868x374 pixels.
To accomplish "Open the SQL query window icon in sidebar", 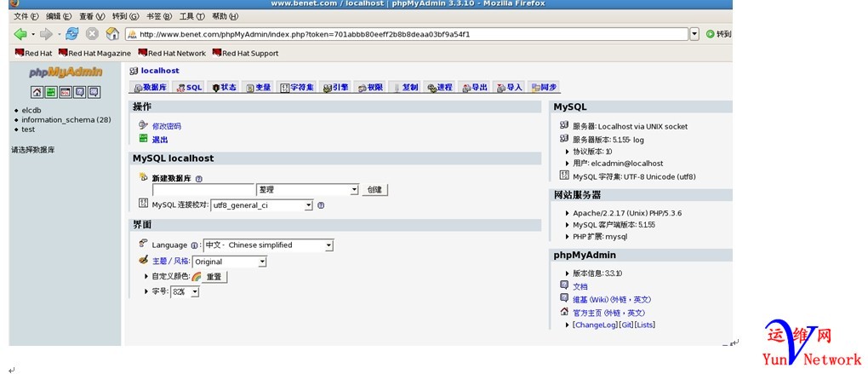I will coord(66,92).
